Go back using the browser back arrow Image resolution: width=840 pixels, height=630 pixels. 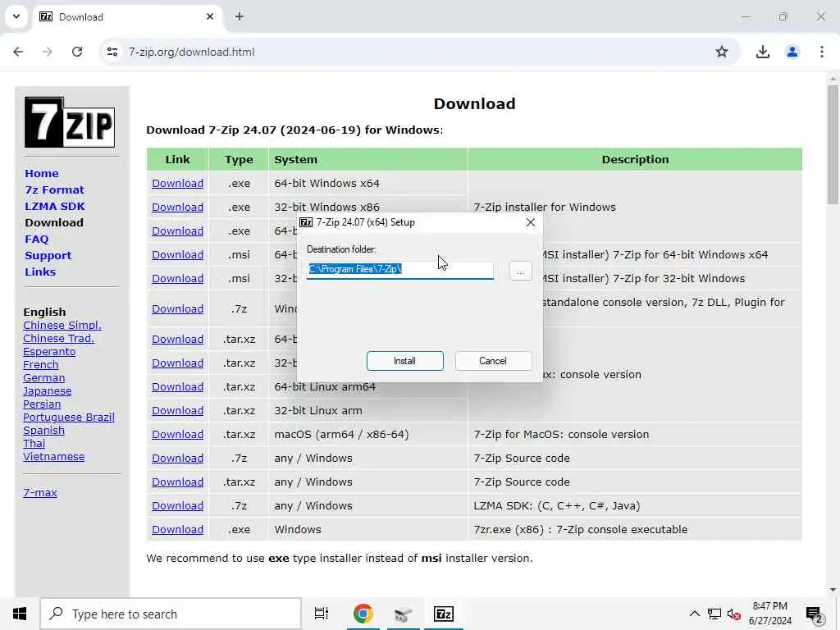tap(18, 52)
